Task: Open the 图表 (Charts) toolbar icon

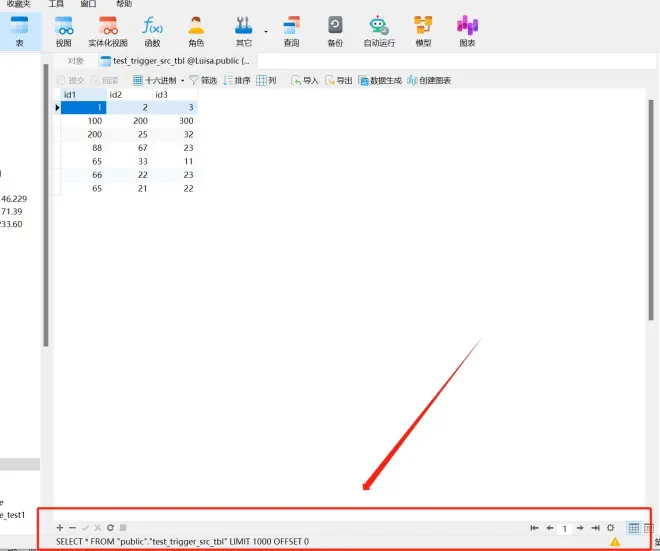Action: tap(467, 31)
